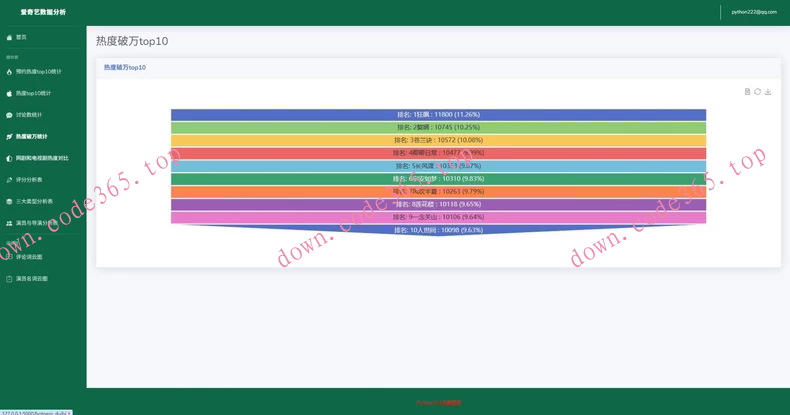Click the green 排名: 2梨洲 funnel bar
The height and width of the screenshot is (415, 790).
[x=438, y=128]
